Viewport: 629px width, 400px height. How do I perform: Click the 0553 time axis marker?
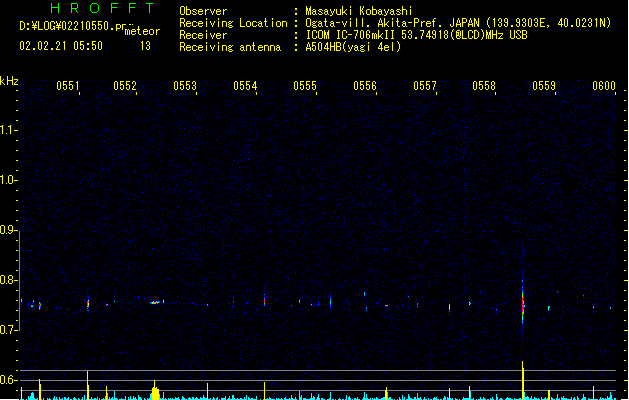(x=185, y=85)
